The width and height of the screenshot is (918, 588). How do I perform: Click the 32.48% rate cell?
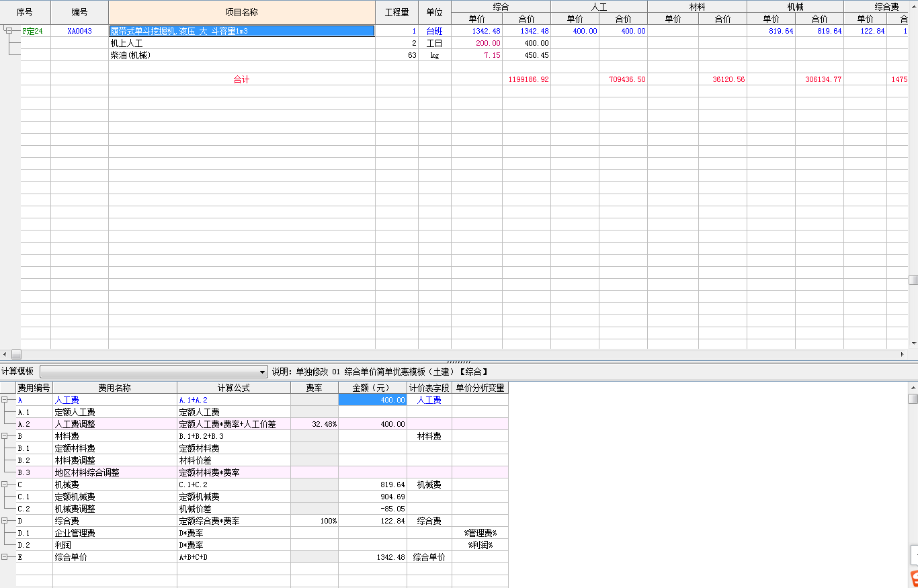coord(315,424)
